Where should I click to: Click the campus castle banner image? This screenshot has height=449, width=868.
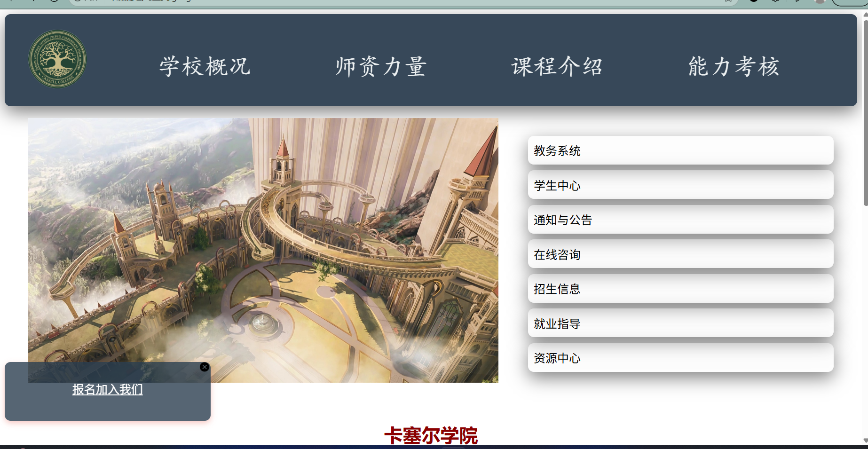tap(263, 250)
